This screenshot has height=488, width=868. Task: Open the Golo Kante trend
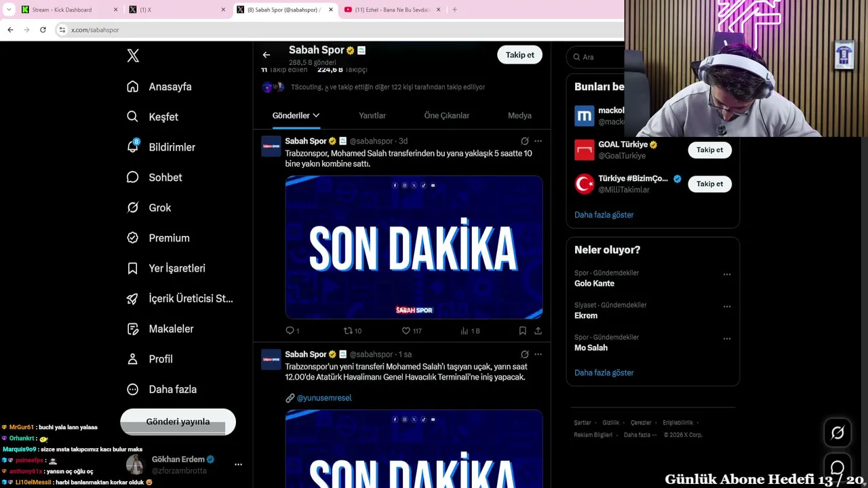click(594, 283)
